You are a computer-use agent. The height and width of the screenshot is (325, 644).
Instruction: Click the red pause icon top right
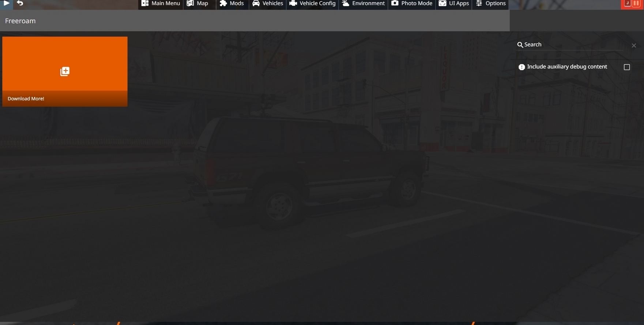coord(637,3)
